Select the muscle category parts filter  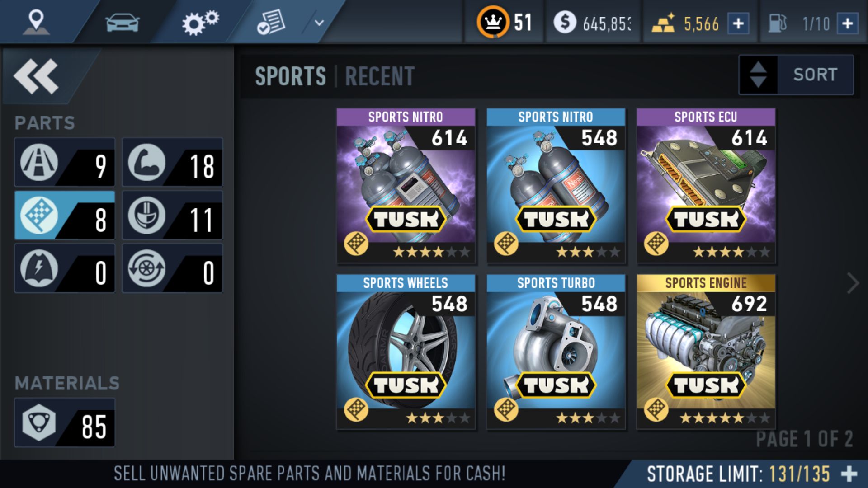tap(172, 163)
